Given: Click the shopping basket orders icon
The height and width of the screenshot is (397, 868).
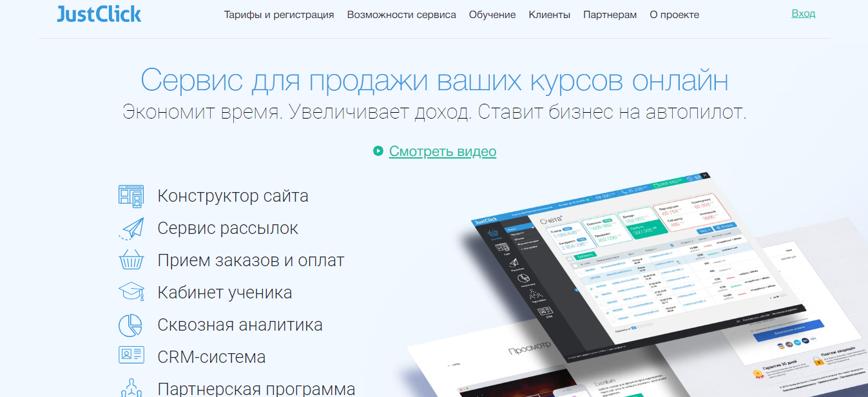Looking at the screenshot, I should (x=131, y=260).
